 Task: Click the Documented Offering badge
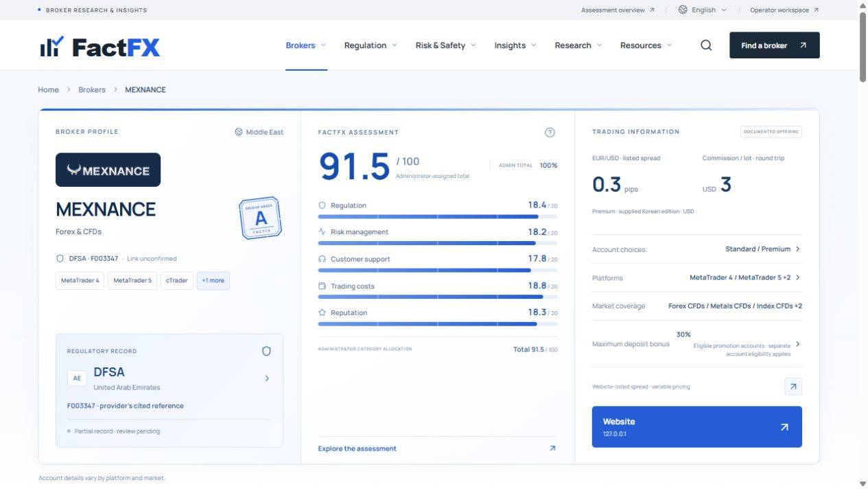pos(771,132)
